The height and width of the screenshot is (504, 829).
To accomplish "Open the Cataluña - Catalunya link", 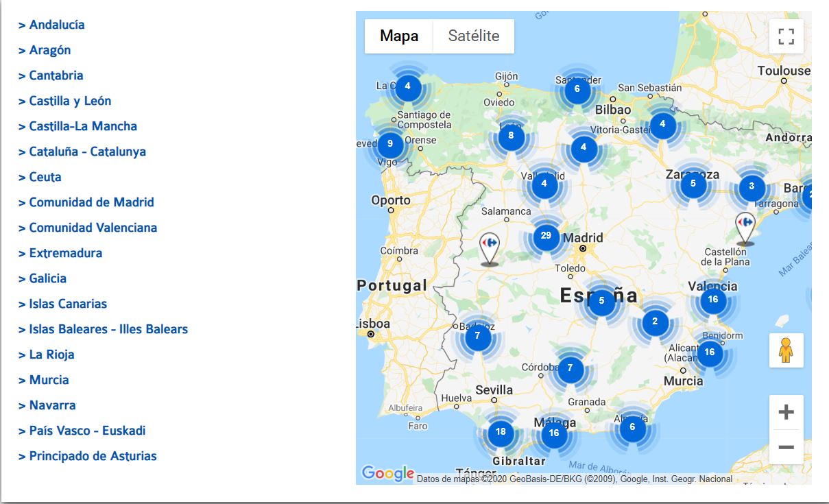I will point(87,152).
